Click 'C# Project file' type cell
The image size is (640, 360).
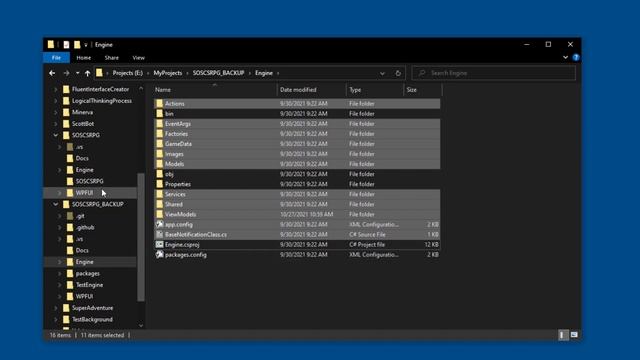coord(367,245)
